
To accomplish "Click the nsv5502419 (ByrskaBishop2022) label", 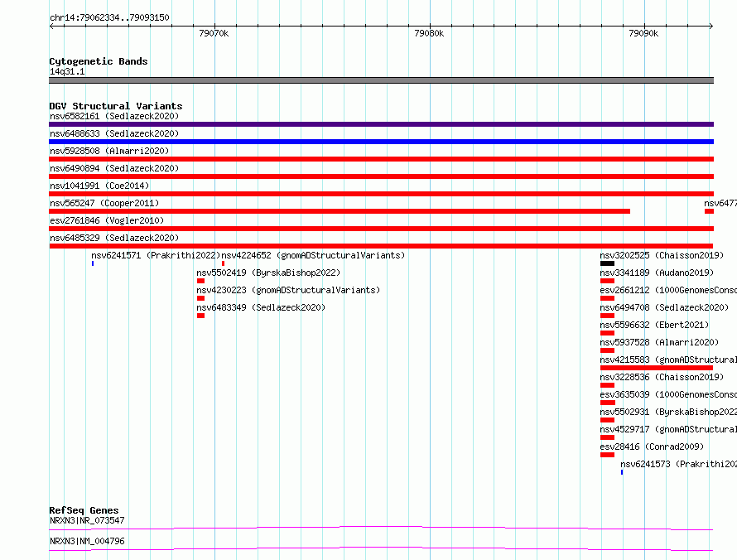I will click(268, 273).
